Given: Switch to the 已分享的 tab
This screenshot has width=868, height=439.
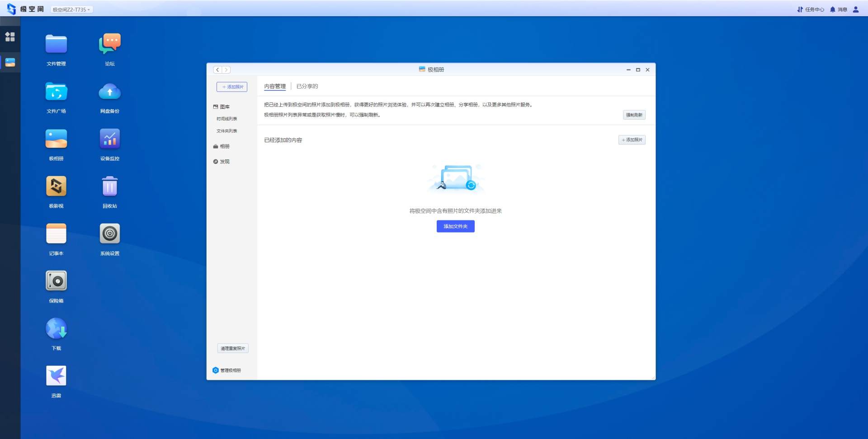Looking at the screenshot, I should click(x=307, y=86).
